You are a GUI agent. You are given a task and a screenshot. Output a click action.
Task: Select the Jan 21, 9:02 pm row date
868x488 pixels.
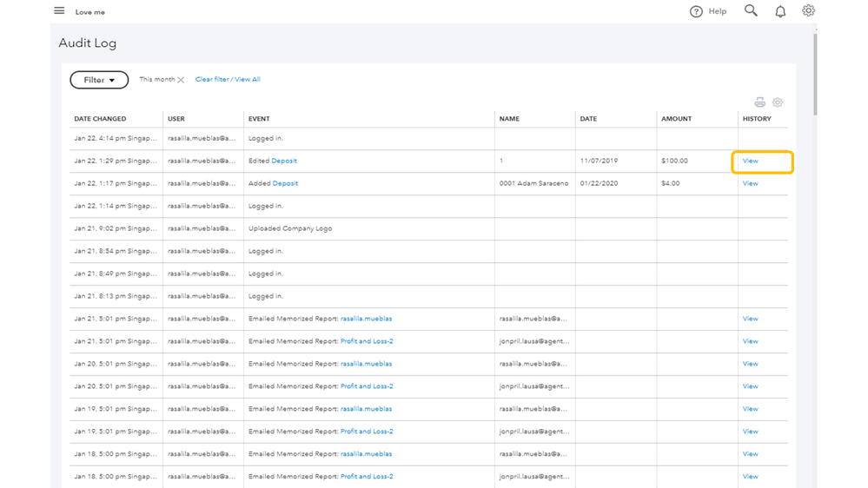tap(116, 228)
